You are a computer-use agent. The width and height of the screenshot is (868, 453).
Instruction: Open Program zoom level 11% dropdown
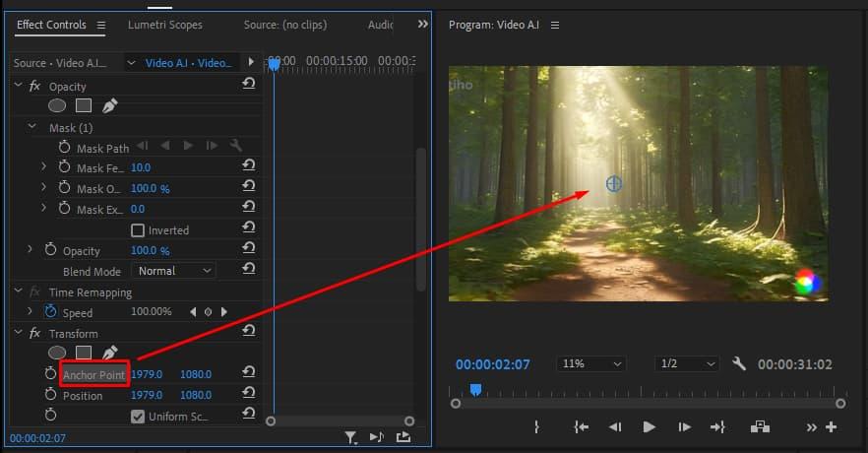click(591, 363)
